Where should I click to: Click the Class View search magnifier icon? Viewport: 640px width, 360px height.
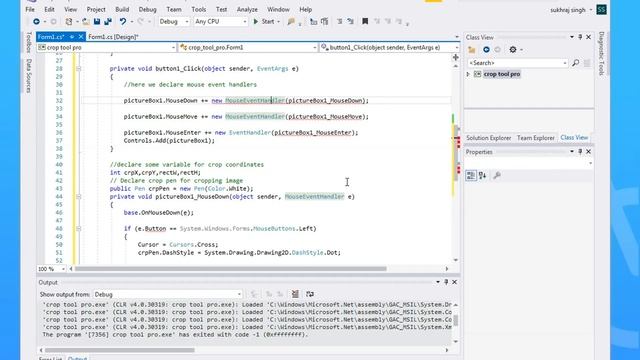tap(576, 63)
